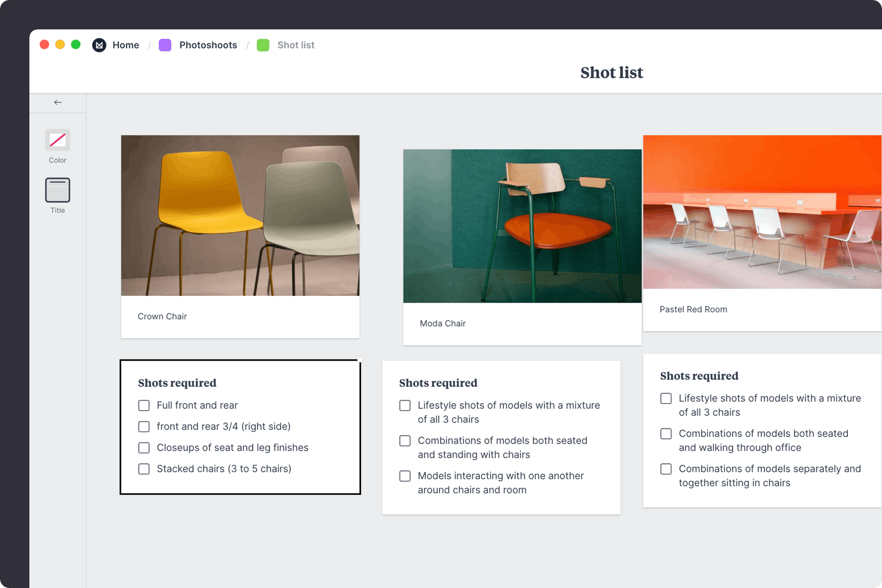The width and height of the screenshot is (882, 588).
Task: Select the Title tool icon
Action: click(58, 190)
